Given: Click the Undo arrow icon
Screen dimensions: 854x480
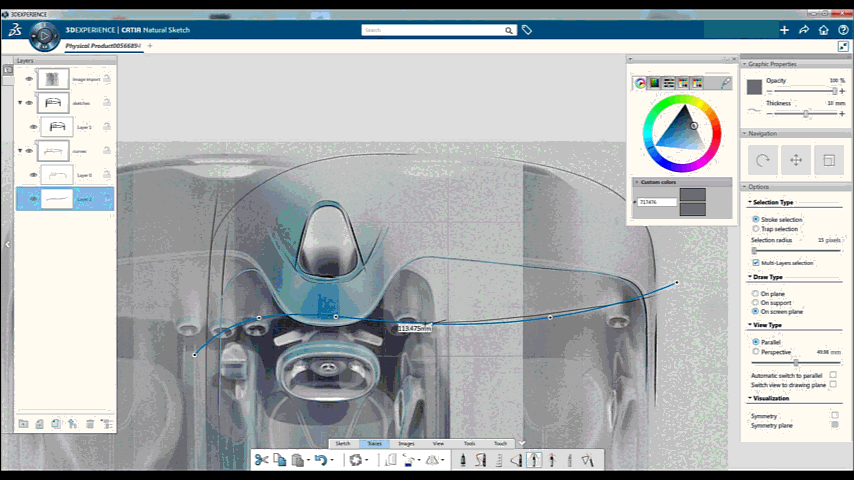Looking at the screenshot, I should [321, 460].
